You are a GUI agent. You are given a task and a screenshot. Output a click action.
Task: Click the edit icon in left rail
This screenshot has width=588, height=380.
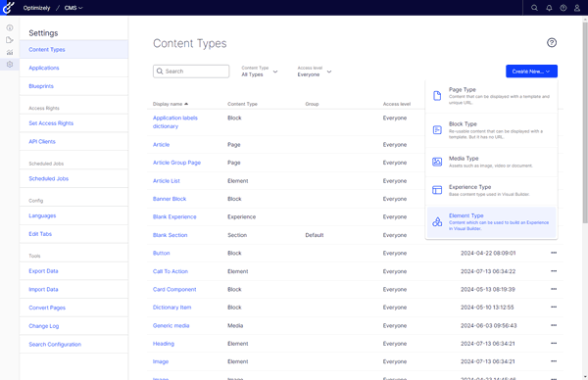[10, 40]
